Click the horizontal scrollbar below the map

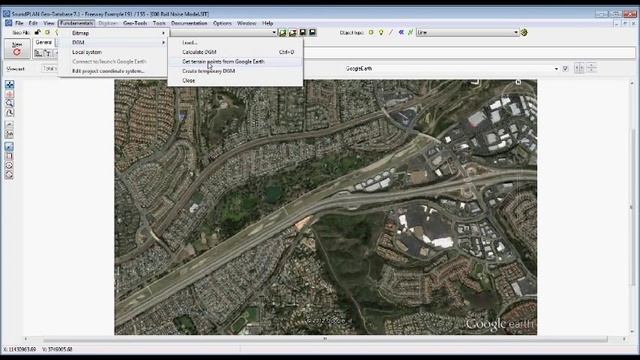pos(325,339)
